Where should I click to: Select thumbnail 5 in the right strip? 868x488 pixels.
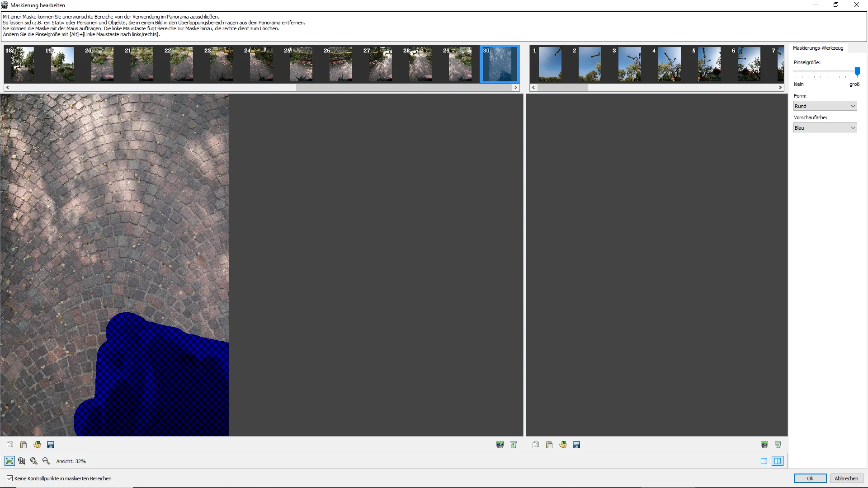(709, 64)
